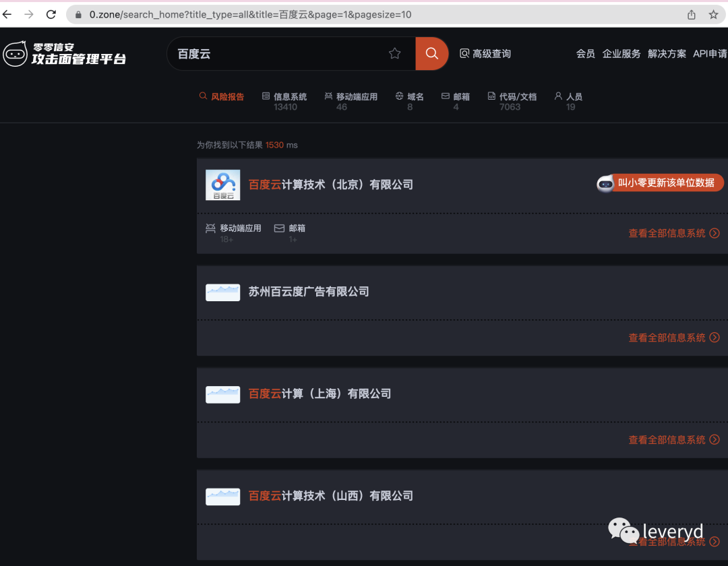
Task: Open the 解决方案 menu item
Action: pos(667,54)
